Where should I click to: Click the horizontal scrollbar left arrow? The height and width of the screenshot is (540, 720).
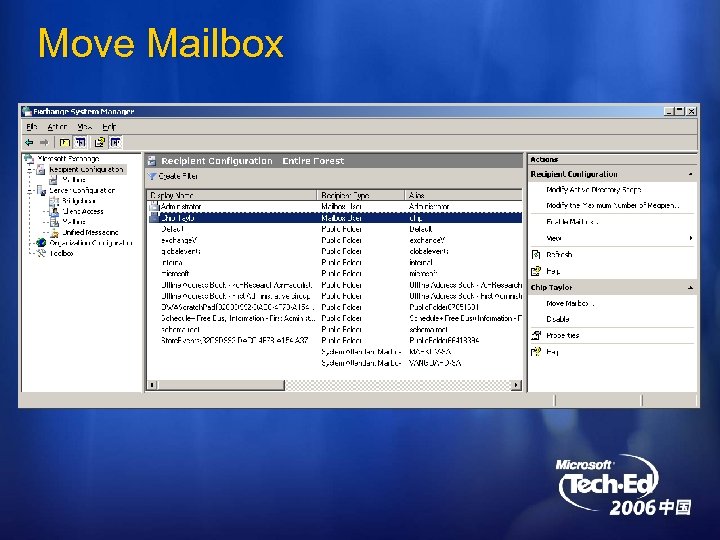coord(152,385)
